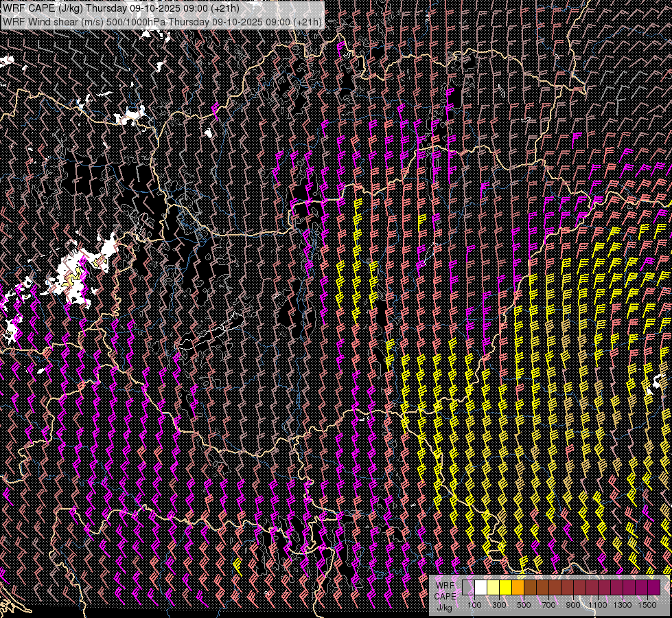Select the grey first swatch in the legend
This screenshot has height=618, width=672.
click(468, 588)
